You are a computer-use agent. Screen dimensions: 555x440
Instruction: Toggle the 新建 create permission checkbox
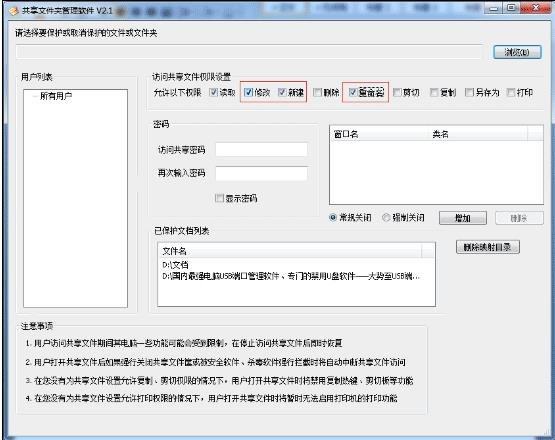282,92
